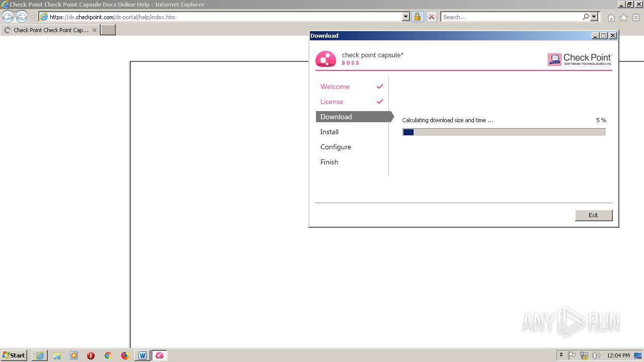Open Internet Explorer from the taskbar
The width and height of the screenshot is (644, 362).
[x=40, y=355]
